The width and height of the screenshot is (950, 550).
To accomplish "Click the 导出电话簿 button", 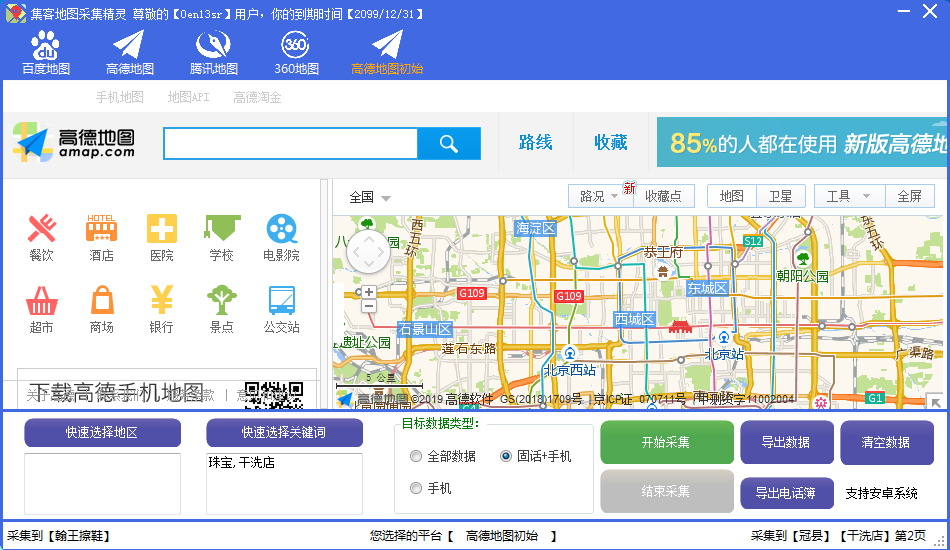I will tap(785, 493).
